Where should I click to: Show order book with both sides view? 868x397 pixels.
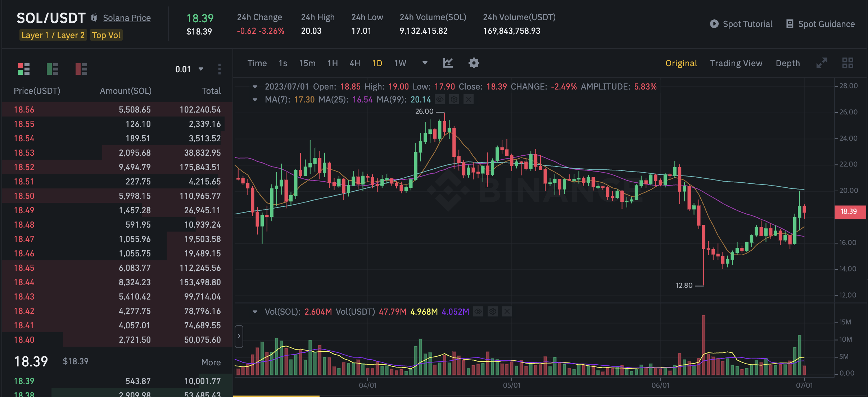[x=24, y=69]
